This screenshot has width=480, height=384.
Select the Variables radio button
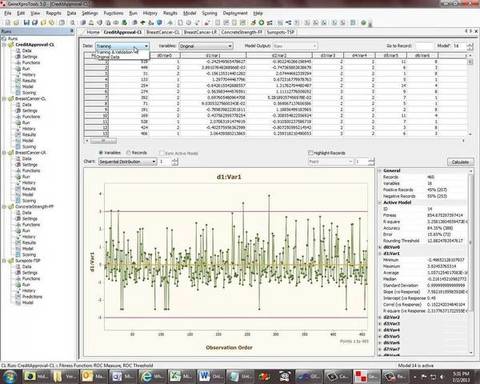(101, 153)
